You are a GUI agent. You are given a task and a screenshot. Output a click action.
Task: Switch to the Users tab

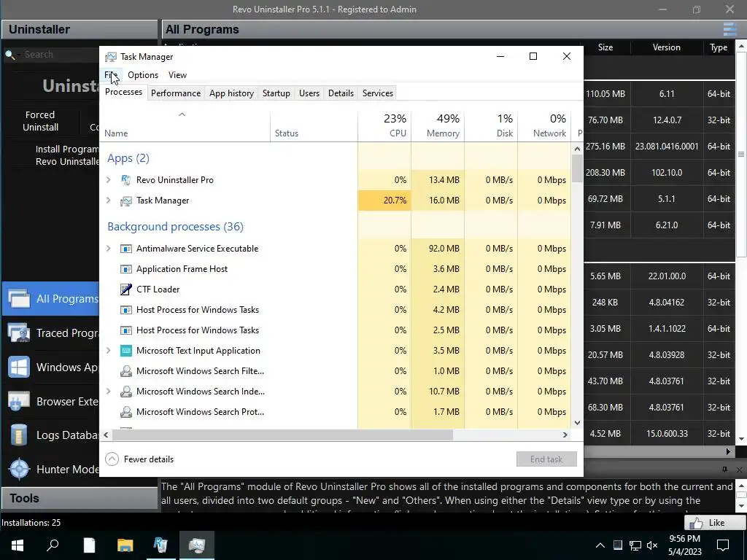coord(309,93)
